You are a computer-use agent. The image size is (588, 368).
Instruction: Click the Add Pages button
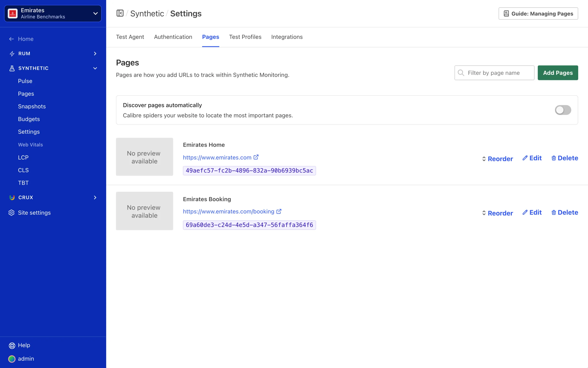point(558,73)
